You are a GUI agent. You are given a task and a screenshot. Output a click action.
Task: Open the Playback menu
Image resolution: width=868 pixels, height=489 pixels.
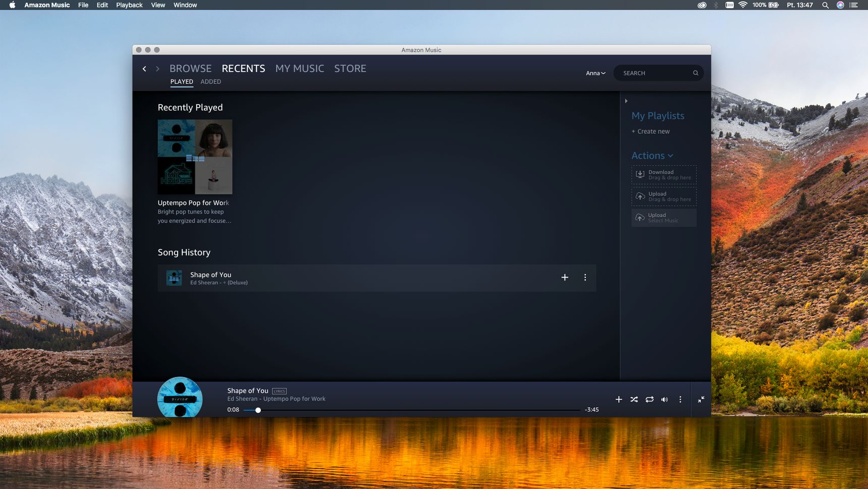click(x=129, y=5)
